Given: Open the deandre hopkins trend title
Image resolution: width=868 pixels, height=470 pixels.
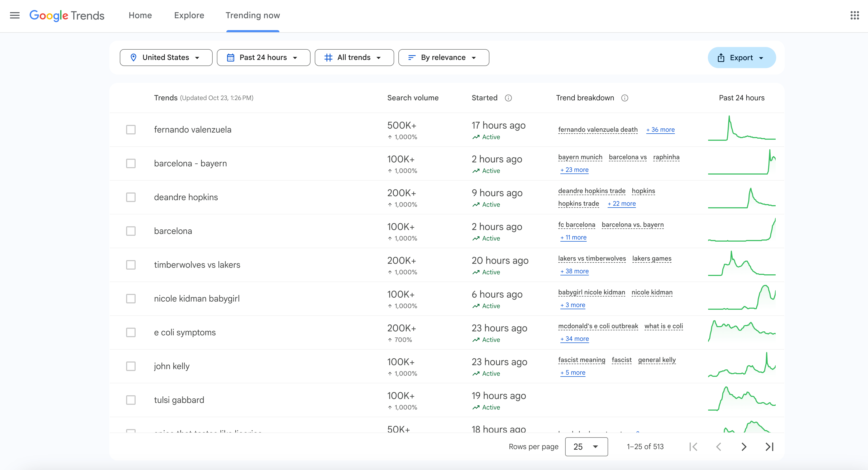Looking at the screenshot, I should click(x=186, y=197).
